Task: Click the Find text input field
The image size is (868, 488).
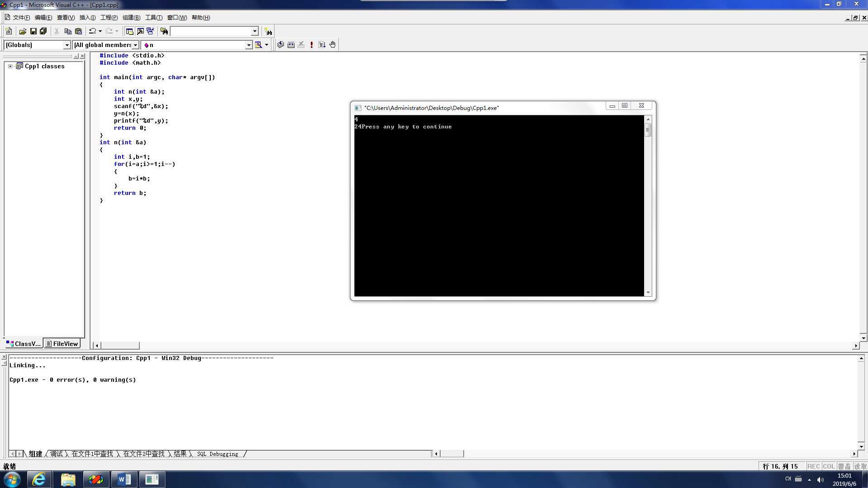Action: tap(210, 31)
